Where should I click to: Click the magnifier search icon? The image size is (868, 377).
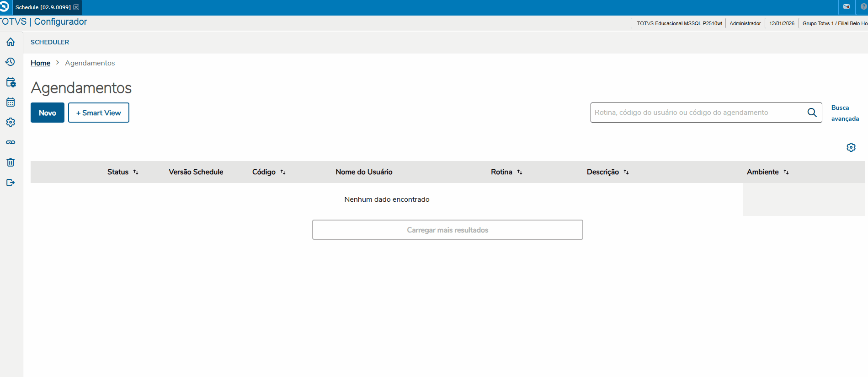tap(812, 113)
